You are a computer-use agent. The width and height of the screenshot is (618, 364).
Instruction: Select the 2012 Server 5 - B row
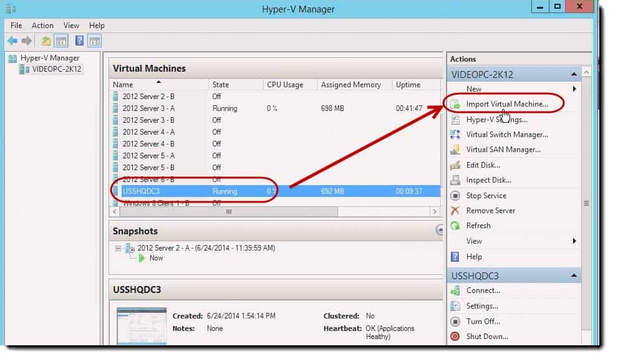(x=276, y=168)
